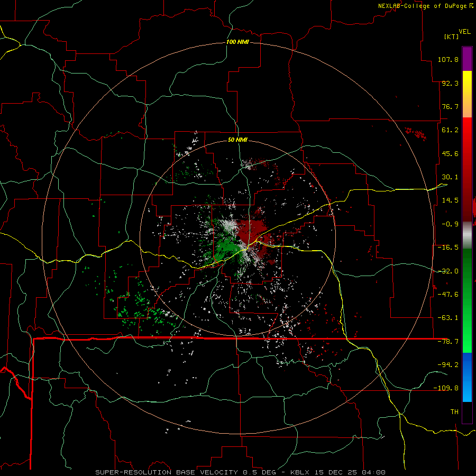Image resolution: width=476 pixels, height=476 pixels.
Task: Click the -0.9 legend value
Action: click(x=450, y=224)
